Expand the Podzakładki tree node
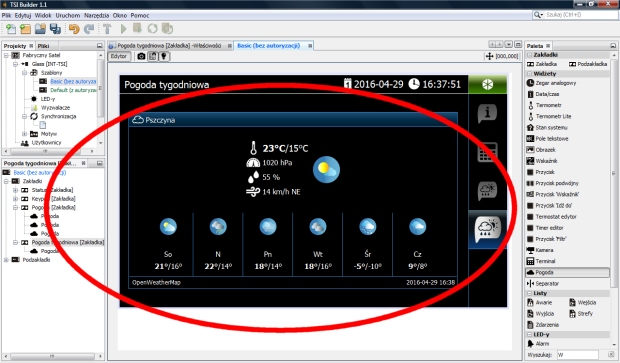 pos(6,260)
